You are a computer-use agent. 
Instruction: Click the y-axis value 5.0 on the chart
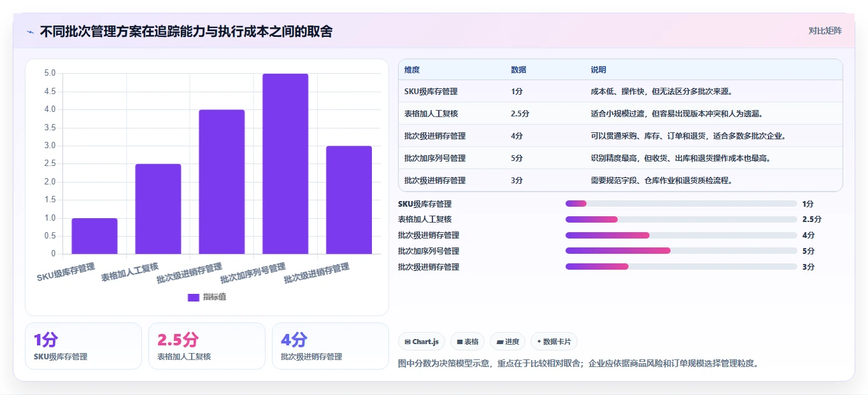(50, 73)
